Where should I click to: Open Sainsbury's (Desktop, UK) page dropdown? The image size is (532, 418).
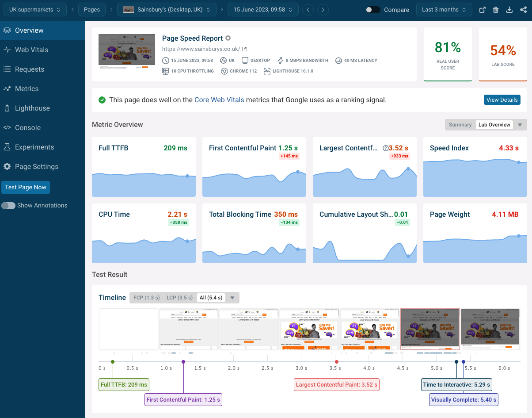click(x=167, y=10)
